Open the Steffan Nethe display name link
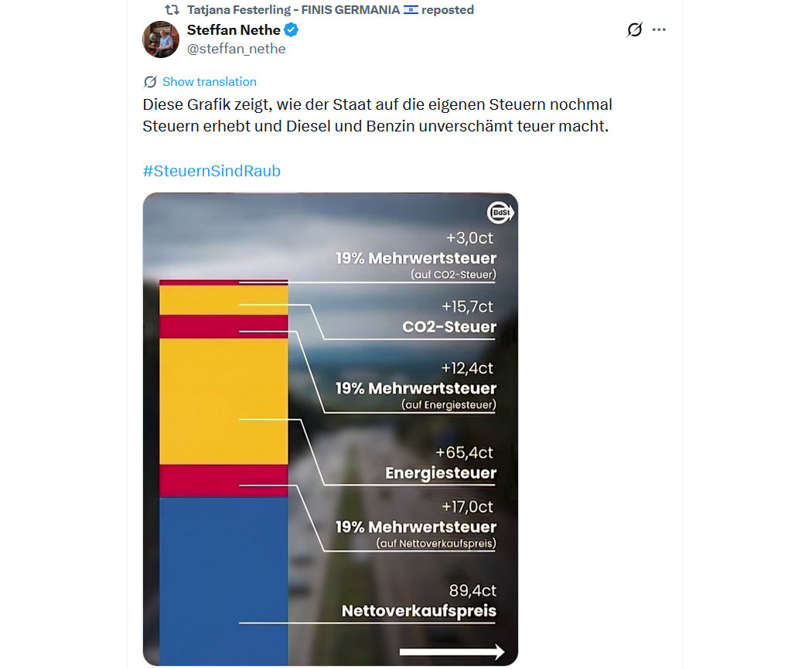Image resolution: width=812 pixels, height=669 pixels. coord(233,31)
